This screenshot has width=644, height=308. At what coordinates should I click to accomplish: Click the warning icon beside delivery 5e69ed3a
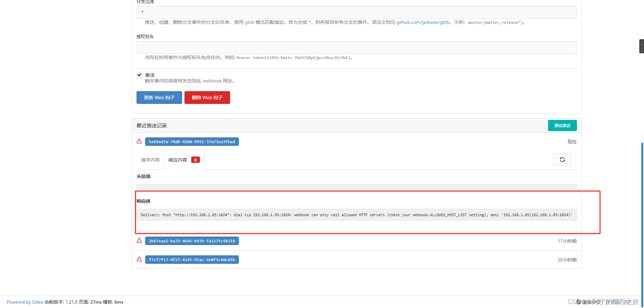coord(139,141)
